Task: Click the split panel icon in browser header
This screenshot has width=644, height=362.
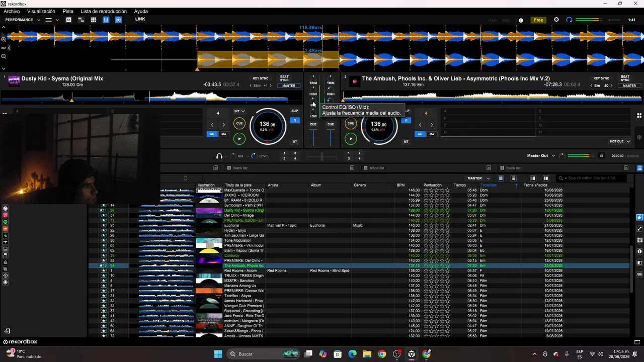Action: [x=546, y=178]
